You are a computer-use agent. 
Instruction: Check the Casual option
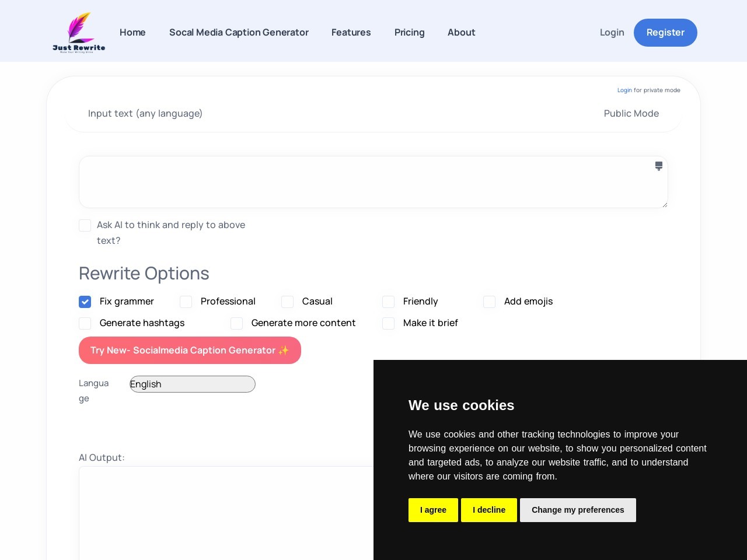[x=287, y=302]
